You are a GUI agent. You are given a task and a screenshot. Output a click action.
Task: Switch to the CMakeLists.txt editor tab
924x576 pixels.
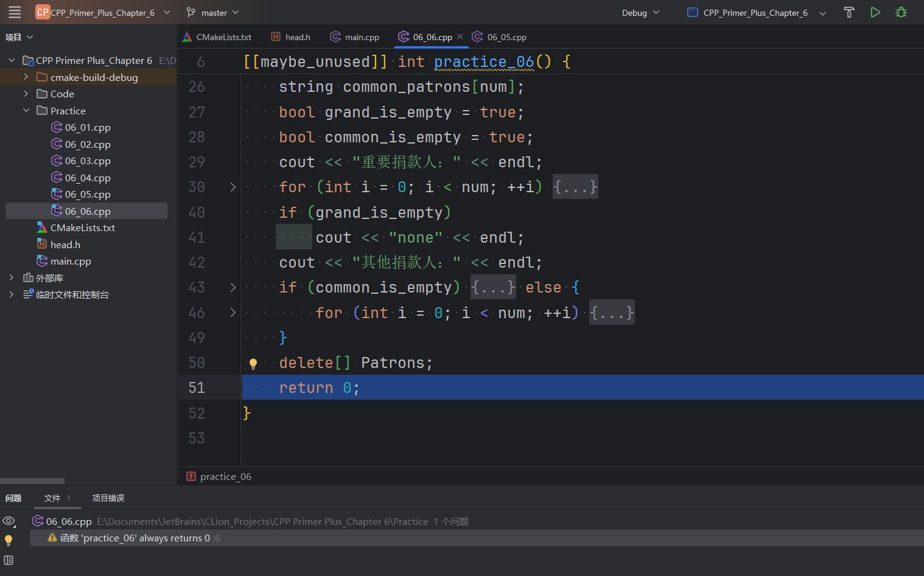point(217,37)
